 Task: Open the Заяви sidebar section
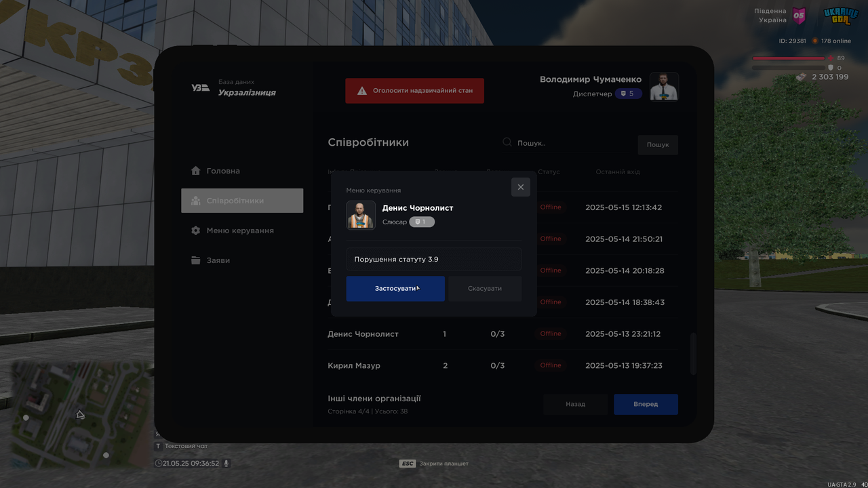[242, 260]
